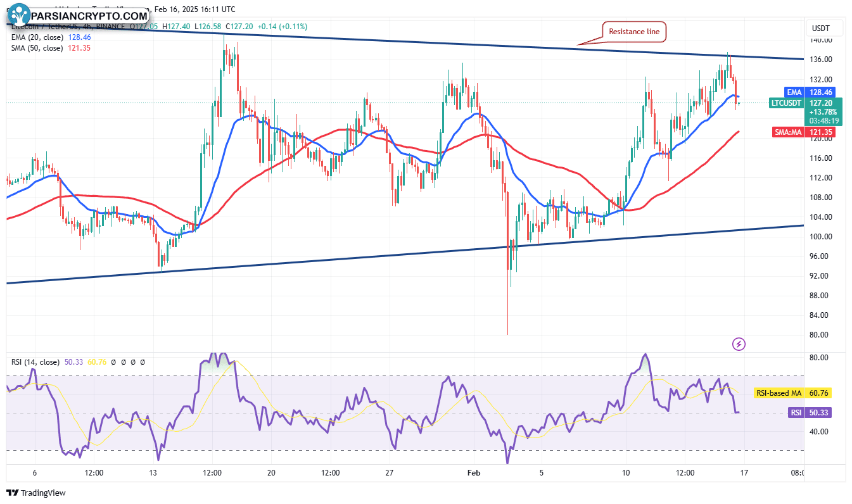Click the blue EMA price axis tag
The width and height of the screenshot is (852, 504).
click(x=794, y=92)
